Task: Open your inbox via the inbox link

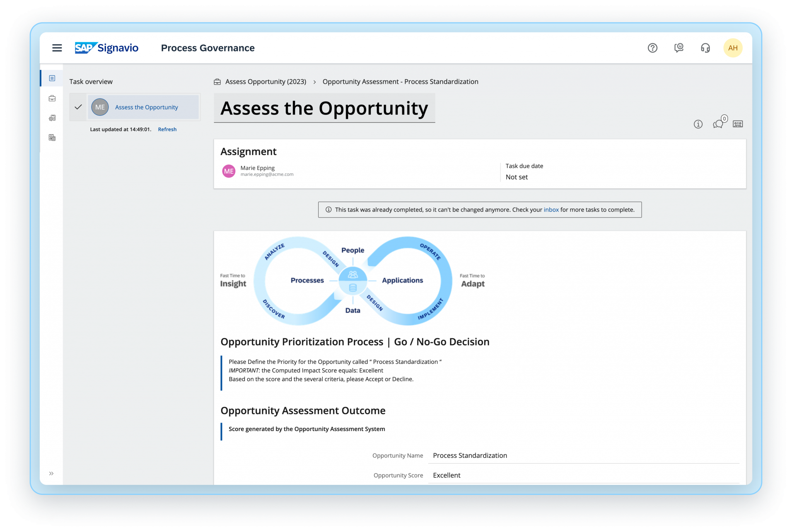Action: [551, 210]
